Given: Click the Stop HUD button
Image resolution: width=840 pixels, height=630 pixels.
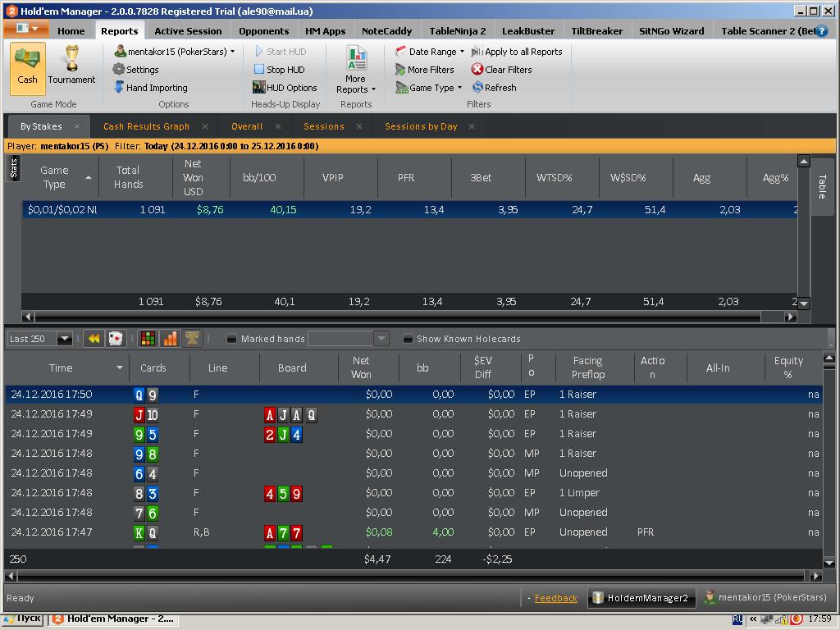Looking at the screenshot, I should click(279, 70).
